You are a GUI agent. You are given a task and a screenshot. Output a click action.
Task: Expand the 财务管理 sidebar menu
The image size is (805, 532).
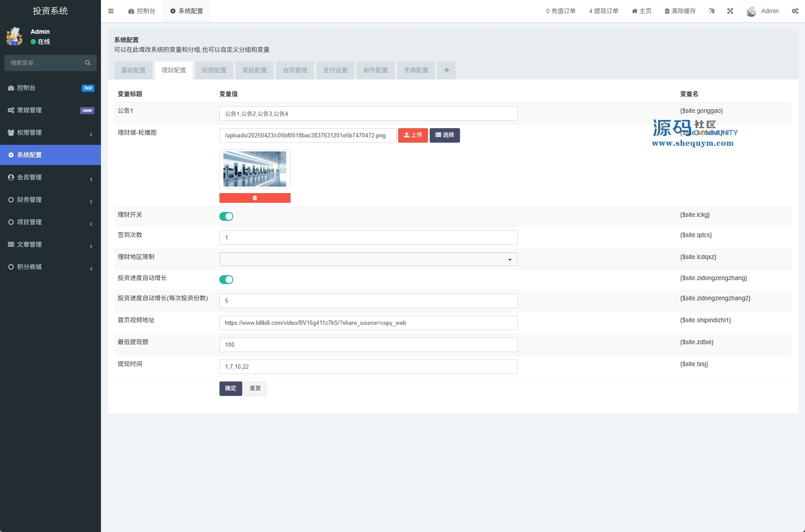(50, 200)
